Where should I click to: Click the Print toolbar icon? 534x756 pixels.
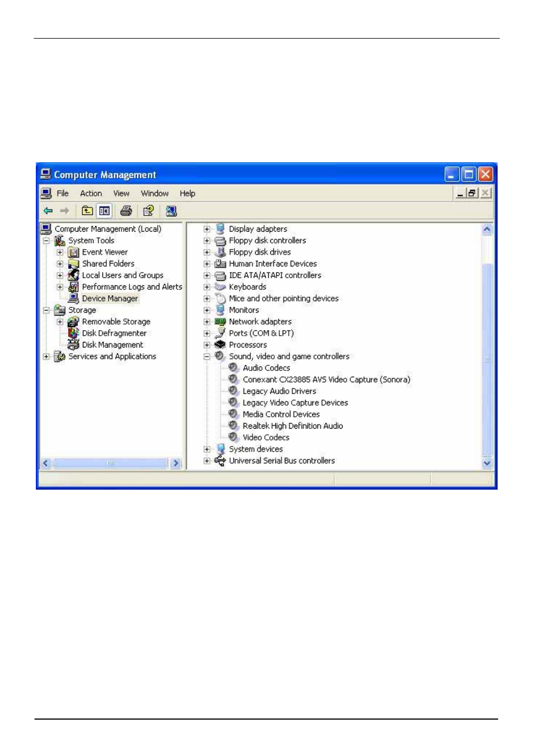coord(126,211)
